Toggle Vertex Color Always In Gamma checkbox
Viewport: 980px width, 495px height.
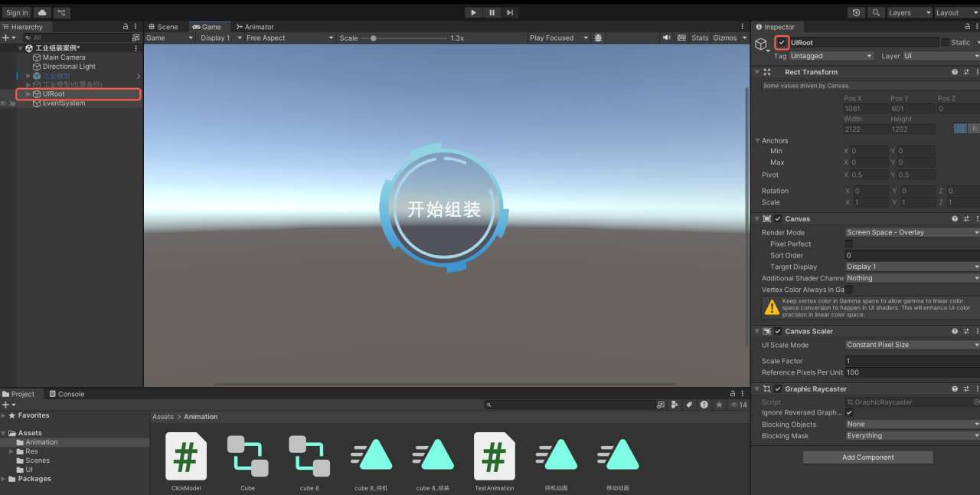849,290
